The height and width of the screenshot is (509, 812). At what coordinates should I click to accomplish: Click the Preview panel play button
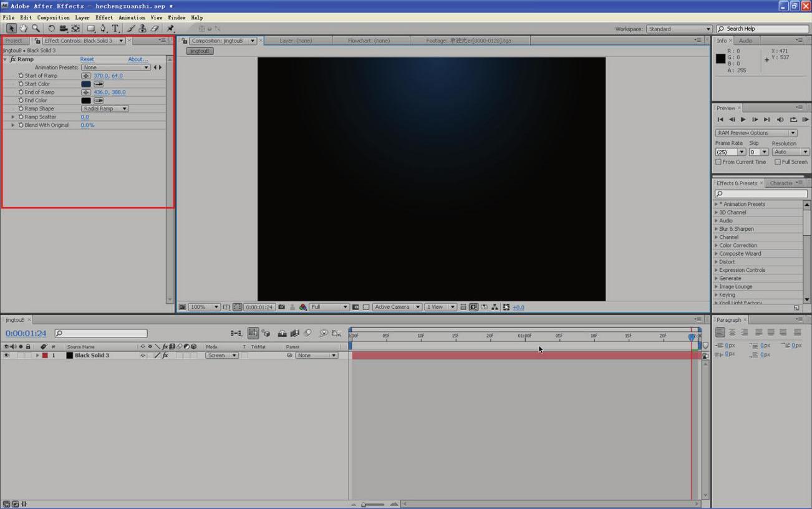pyautogui.click(x=743, y=119)
